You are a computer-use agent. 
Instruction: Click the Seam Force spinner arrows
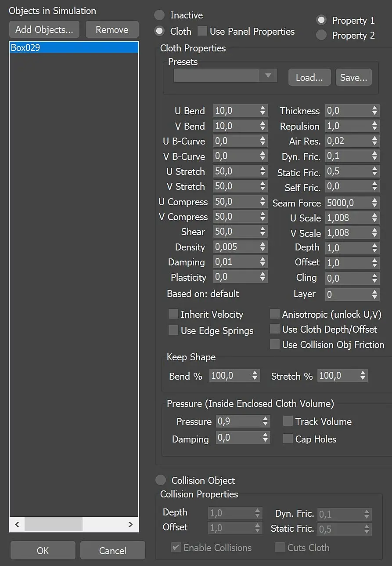pyautogui.click(x=374, y=203)
